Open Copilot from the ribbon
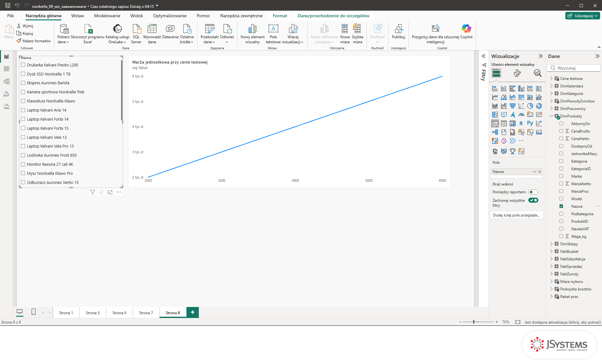Viewport: 602px width, 364px height. pyautogui.click(x=466, y=31)
